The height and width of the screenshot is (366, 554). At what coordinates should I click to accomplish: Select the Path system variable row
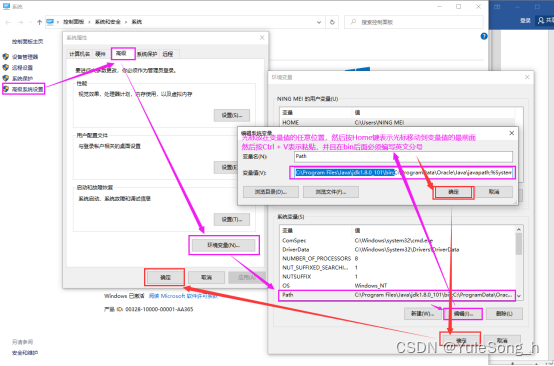(x=398, y=295)
